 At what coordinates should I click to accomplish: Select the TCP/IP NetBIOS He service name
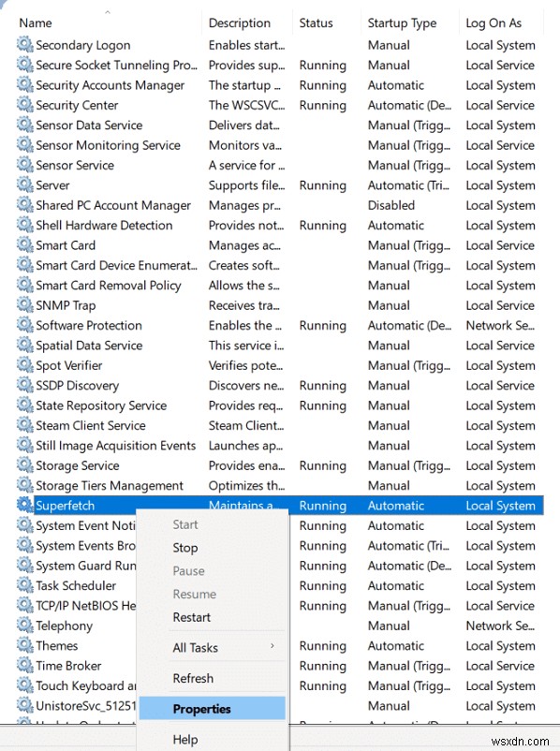(86, 606)
